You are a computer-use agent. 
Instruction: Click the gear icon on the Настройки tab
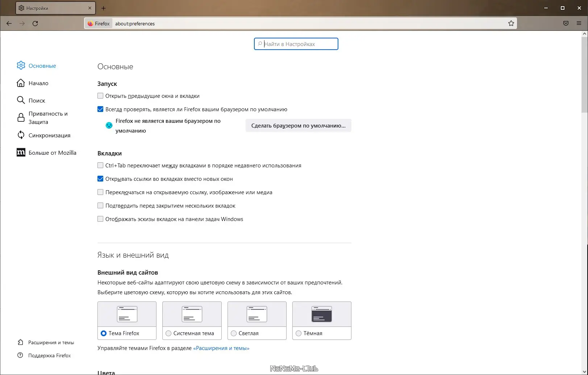pos(21,8)
